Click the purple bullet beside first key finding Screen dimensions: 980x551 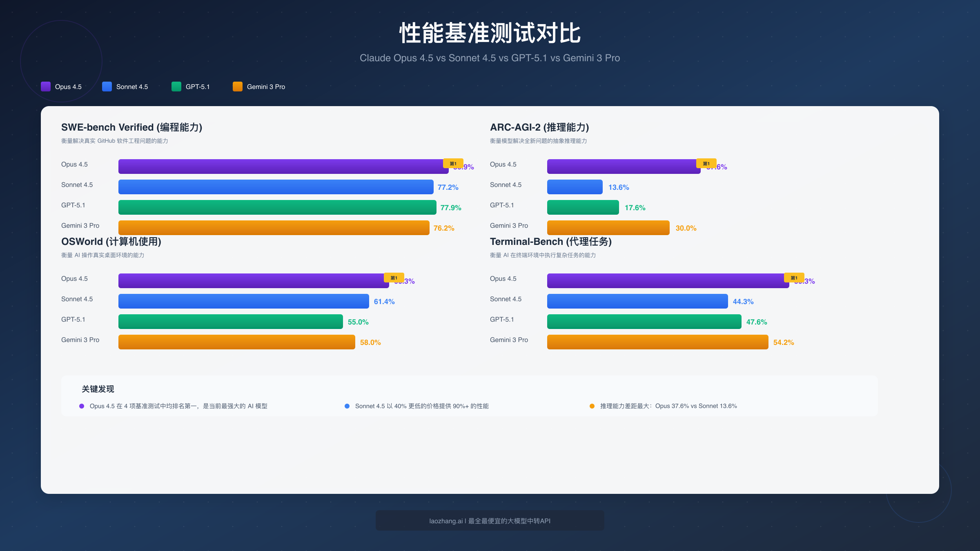click(x=81, y=406)
